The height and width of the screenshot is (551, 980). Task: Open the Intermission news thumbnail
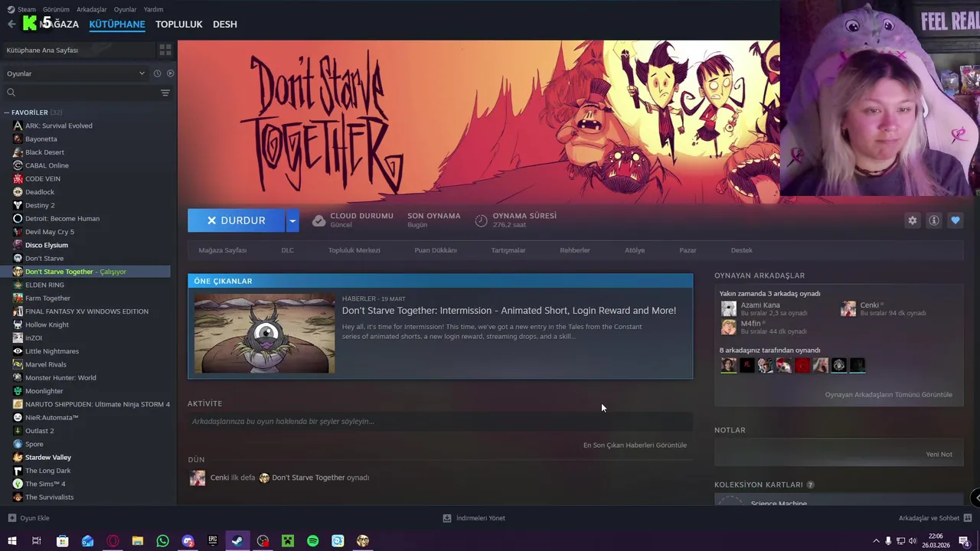click(x=264, y=334)
